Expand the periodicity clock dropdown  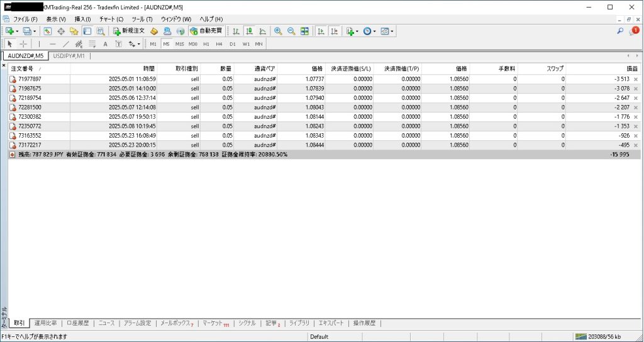[x=375, y=31]
